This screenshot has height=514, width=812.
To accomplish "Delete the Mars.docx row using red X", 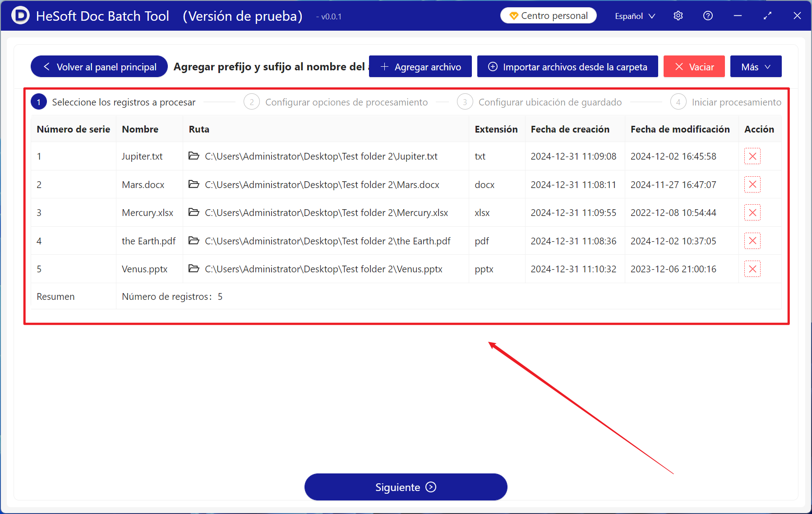I will coord(752,184).
